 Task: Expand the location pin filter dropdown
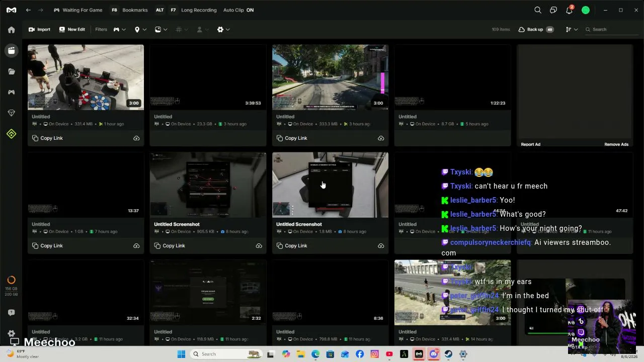coord(140,30)
